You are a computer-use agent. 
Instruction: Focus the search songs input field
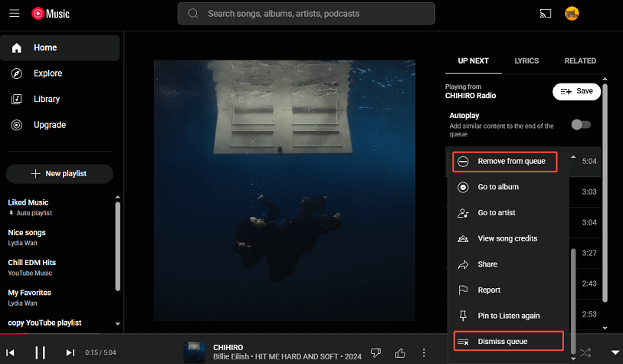click(x=306, y=14)
